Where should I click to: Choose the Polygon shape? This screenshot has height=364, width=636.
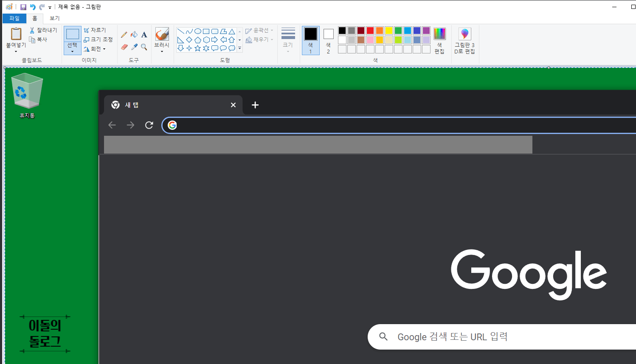click(x=223, y=31)
